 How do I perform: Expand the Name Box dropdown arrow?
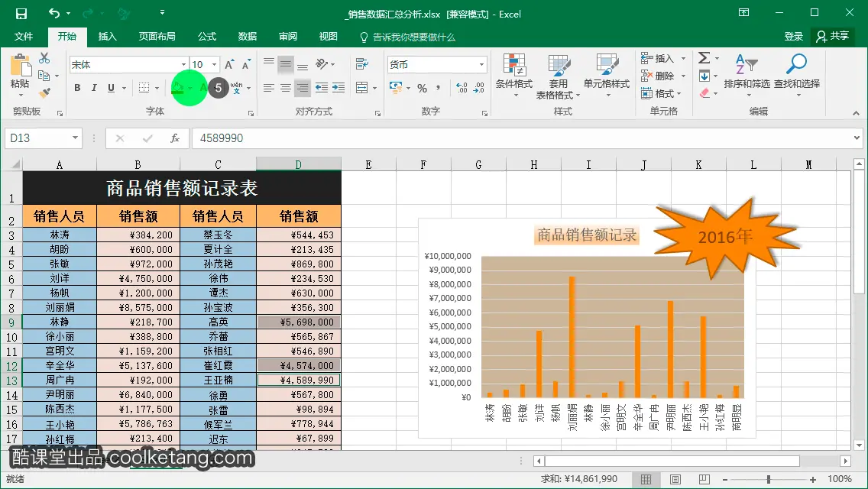(x=75, y=138)
